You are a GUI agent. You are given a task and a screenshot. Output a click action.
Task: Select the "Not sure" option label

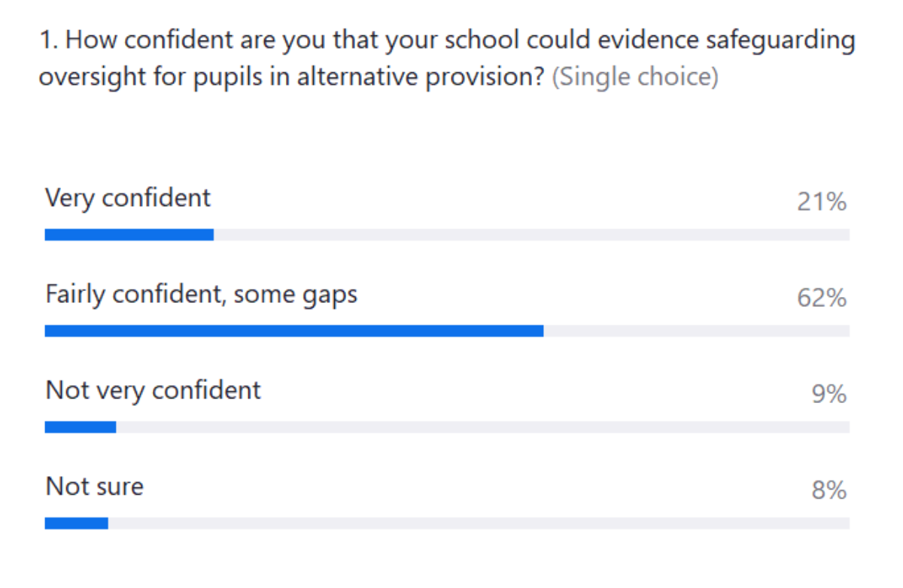tap(94, 486)
